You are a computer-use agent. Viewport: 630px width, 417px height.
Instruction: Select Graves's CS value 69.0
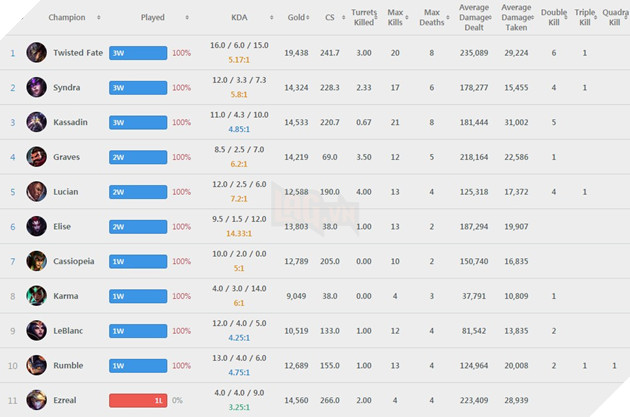pyautogui.click(x=330, y=157)
